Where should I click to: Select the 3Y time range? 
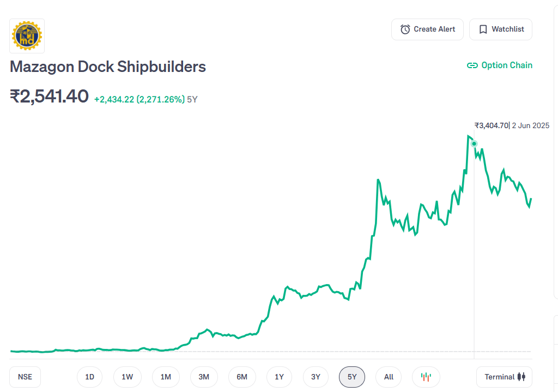[316, 377]
